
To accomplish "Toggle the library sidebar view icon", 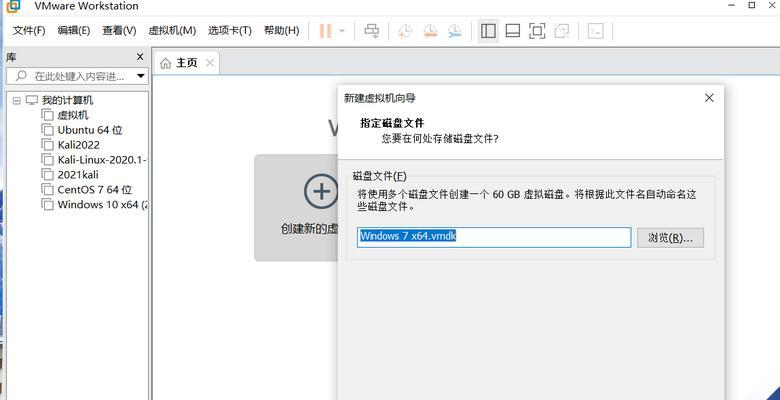I will (488, 31).
